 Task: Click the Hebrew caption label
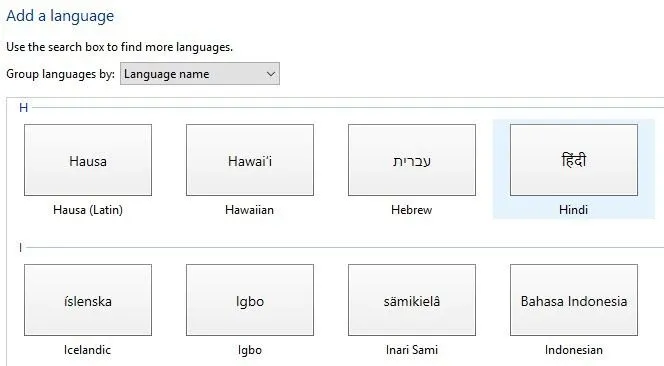pos(412,210)
